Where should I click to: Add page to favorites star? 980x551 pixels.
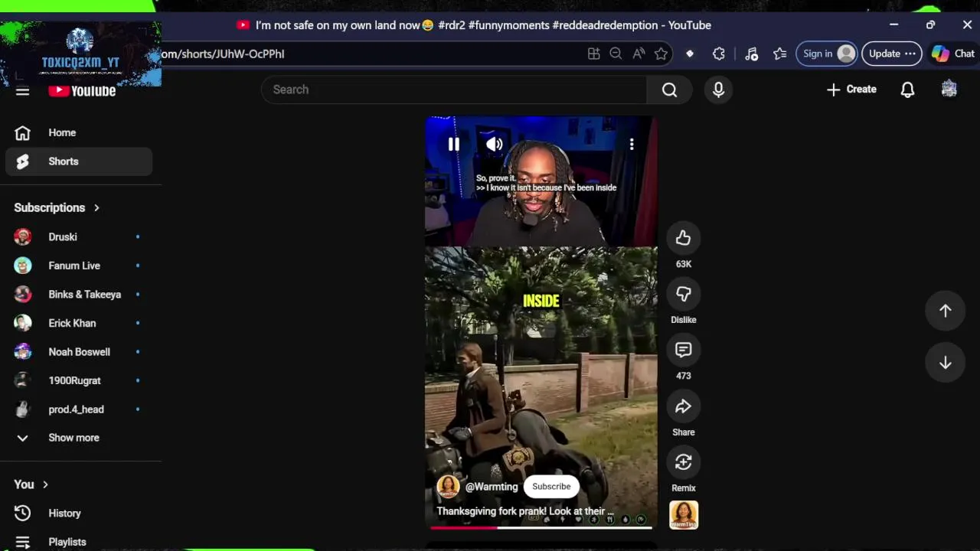(661, 54)
